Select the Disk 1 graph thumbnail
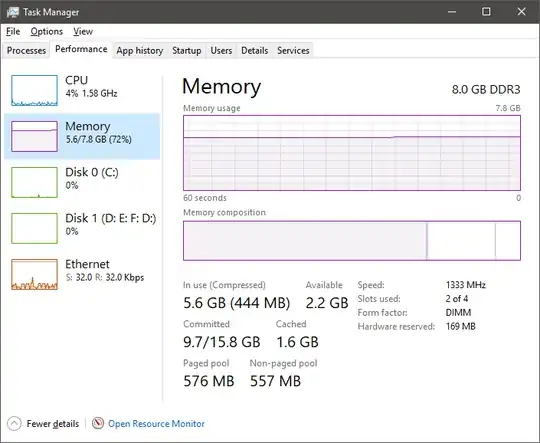The image size is (540, 443). point(34,228)
